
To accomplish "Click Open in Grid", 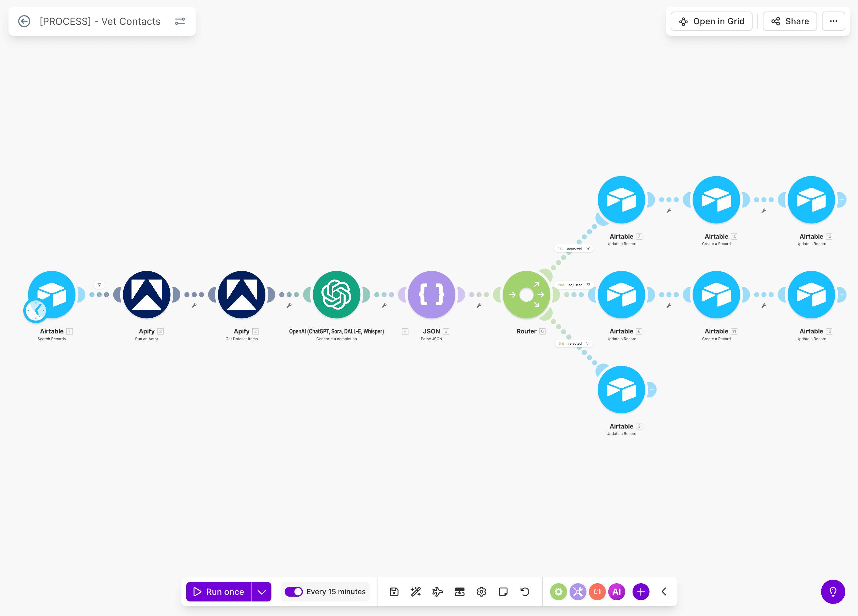I will [x=712, y=21].
